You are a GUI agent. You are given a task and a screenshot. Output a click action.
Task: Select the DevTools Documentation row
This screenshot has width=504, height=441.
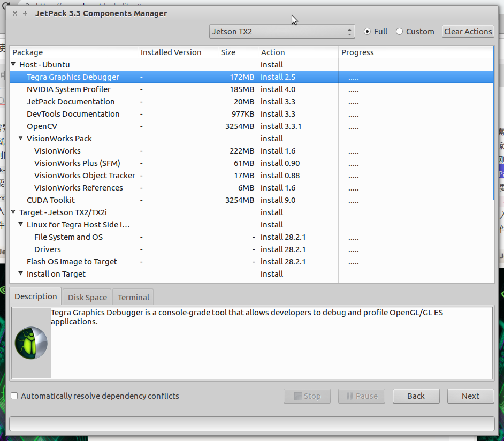click(251, 114)
